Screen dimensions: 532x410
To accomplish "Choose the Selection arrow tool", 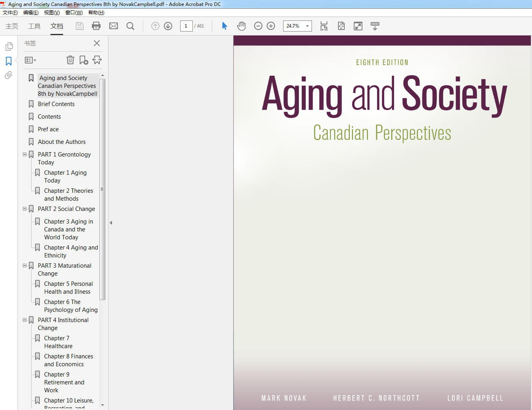I will coord(224,26).
